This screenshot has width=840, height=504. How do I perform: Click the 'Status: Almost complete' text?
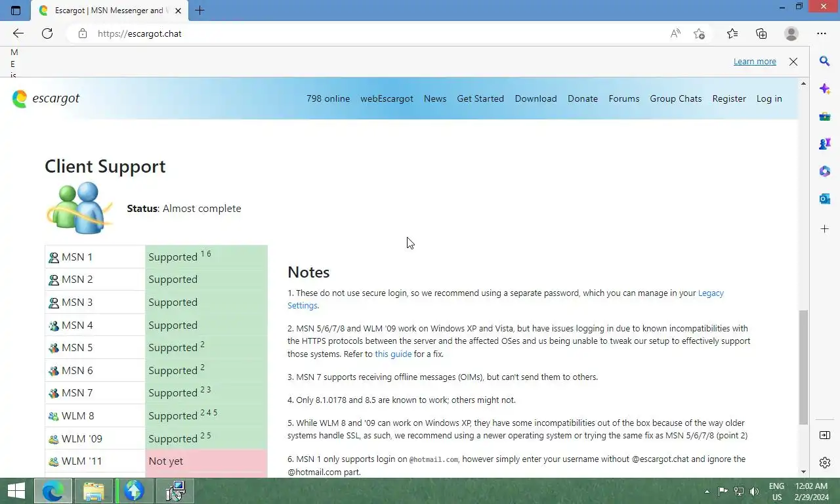click(184, 209)
